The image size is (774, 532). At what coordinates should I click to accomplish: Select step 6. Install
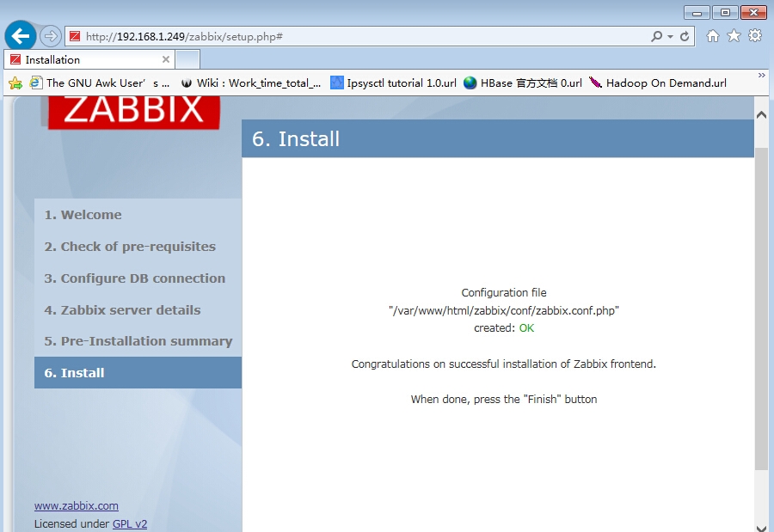click(138, 373)
